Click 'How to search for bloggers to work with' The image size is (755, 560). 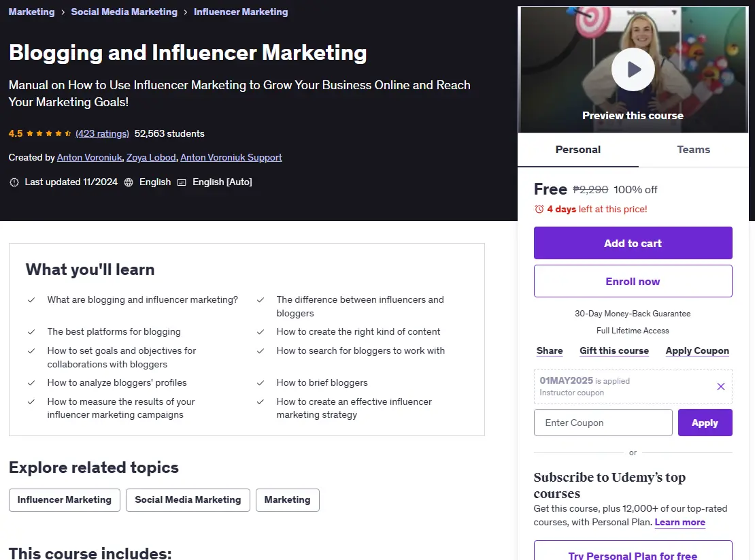click(360, 350)
